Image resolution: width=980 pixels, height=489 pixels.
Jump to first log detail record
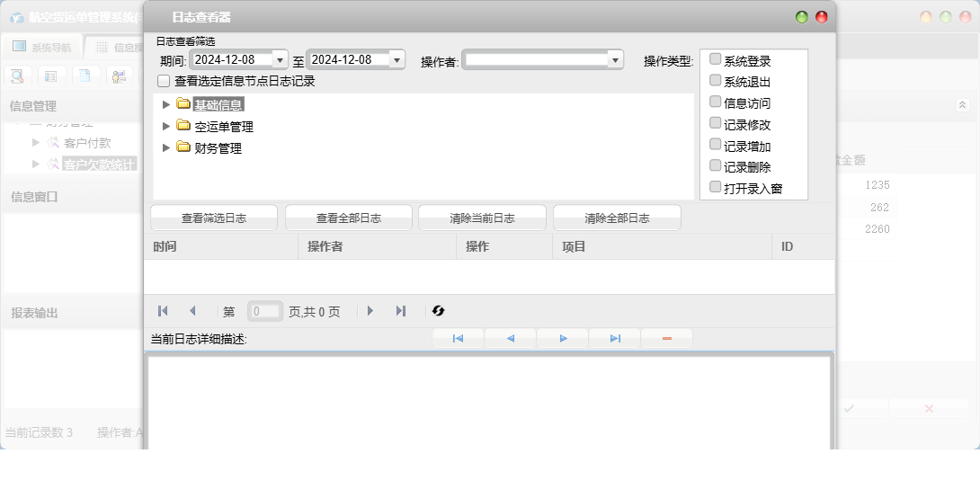point(458,339)
